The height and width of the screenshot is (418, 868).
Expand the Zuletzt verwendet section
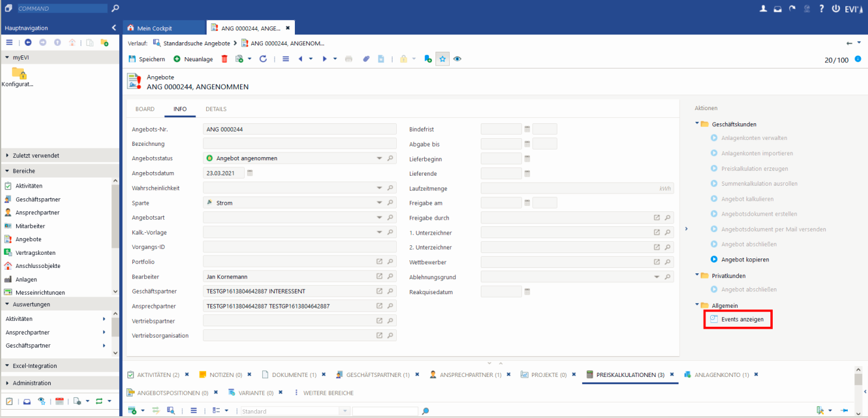[36, 155]
